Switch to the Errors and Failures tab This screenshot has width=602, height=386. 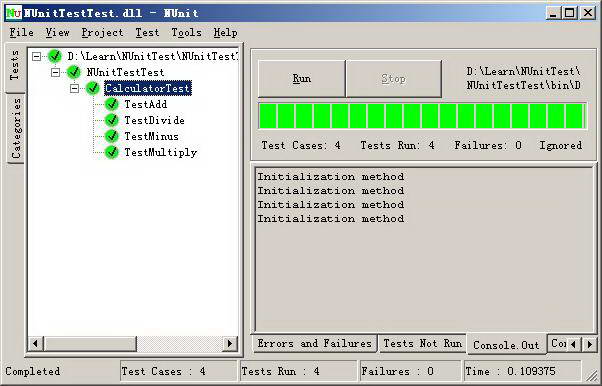point(314,343)
